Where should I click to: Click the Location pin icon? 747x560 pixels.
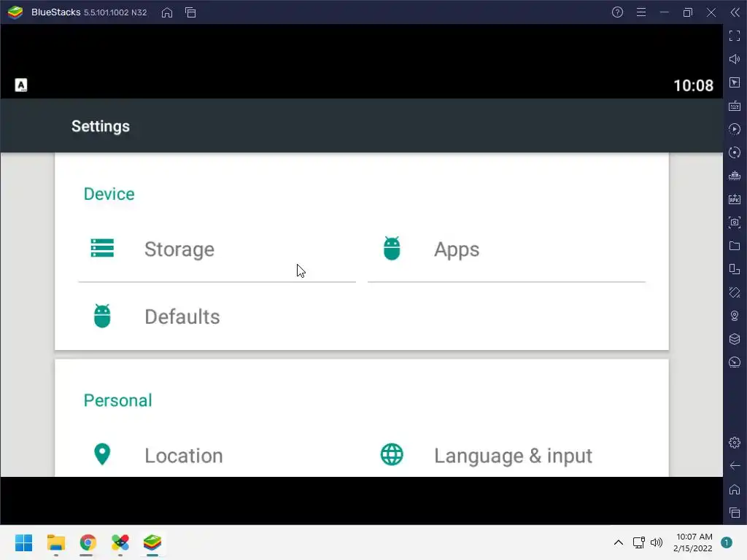(x=102, y=454)
